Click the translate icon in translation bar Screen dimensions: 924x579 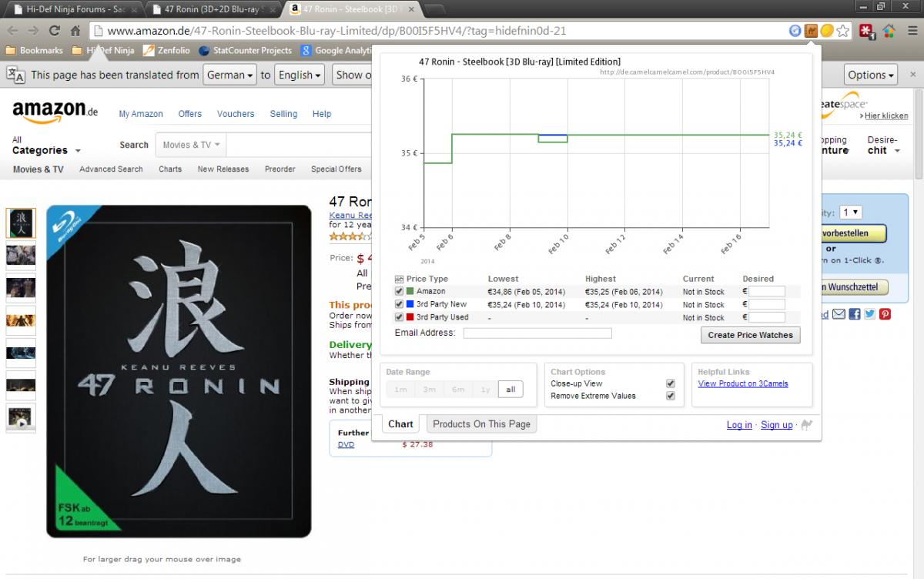point(15,75)
